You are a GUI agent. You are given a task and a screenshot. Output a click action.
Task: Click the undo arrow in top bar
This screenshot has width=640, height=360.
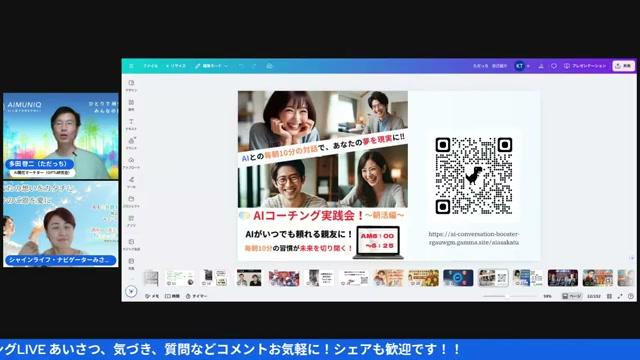(241, 66)
